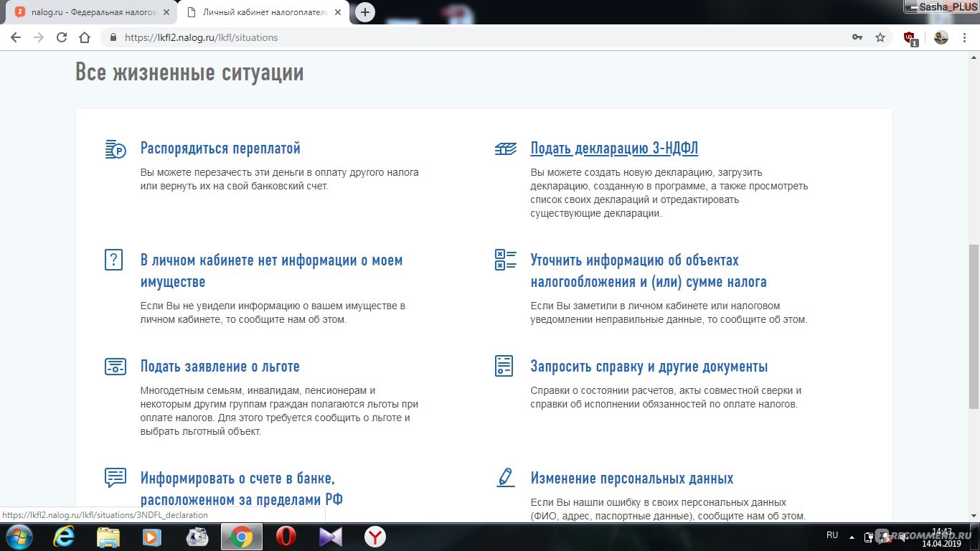Screen dimensions: 980x551
Task: Click the 3-НДФЛ declaration stack icon
Action: 505,149
